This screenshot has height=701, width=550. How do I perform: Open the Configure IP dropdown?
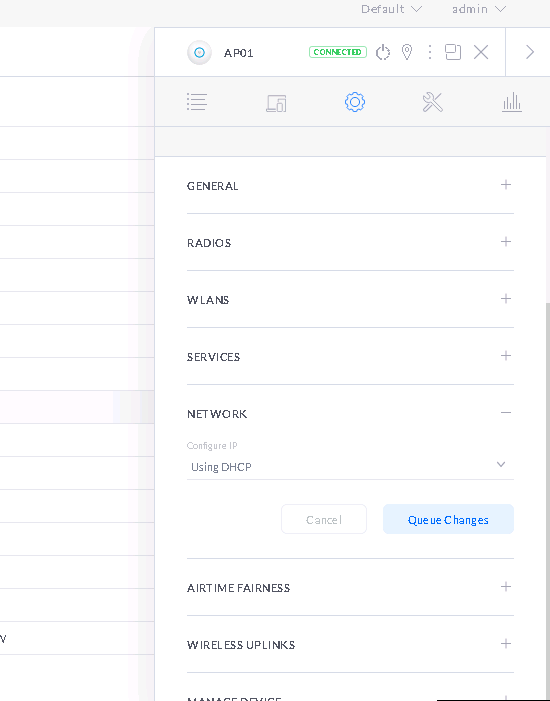tap(350, 467)
